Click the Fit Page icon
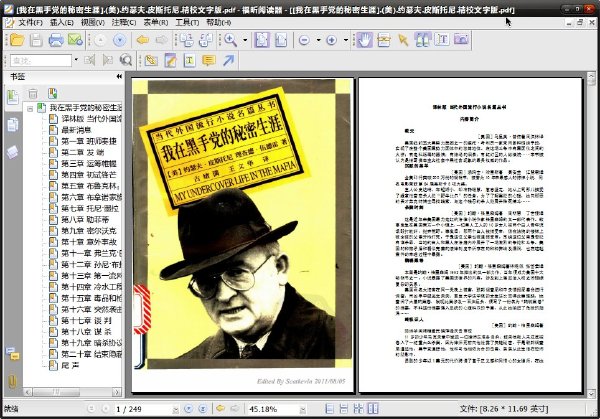 pos(262,40)
